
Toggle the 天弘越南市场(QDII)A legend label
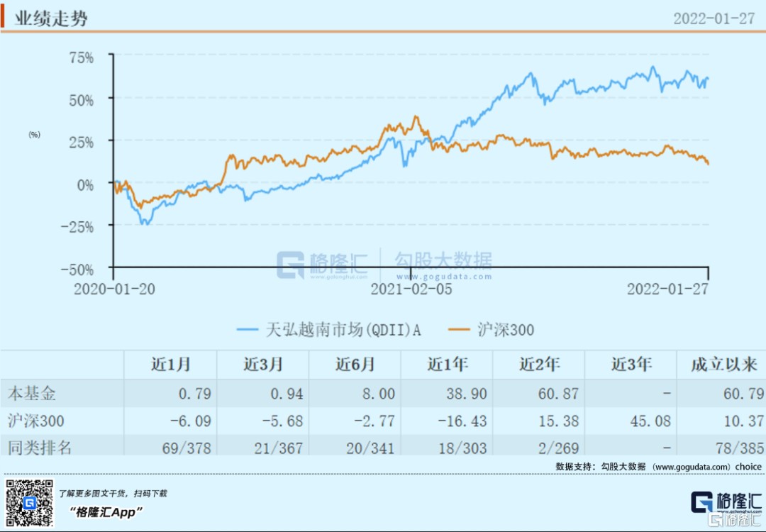343,330
